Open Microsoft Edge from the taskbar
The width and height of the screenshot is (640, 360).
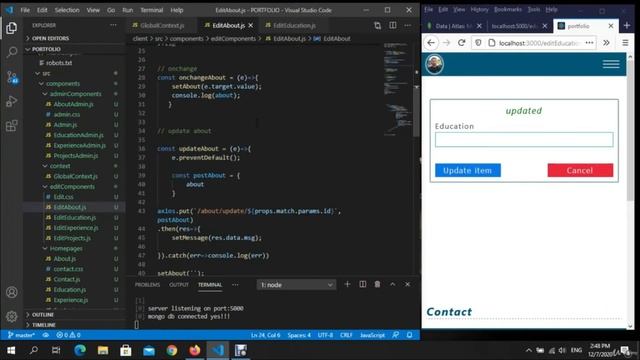(80, 350)
